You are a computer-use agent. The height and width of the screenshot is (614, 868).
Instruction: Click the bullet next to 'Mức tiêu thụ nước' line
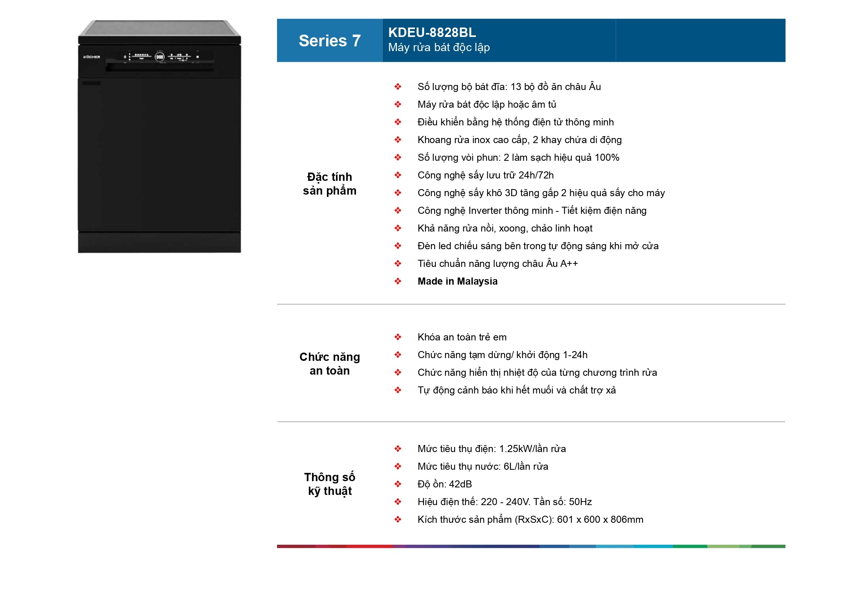tap(398, 467)
